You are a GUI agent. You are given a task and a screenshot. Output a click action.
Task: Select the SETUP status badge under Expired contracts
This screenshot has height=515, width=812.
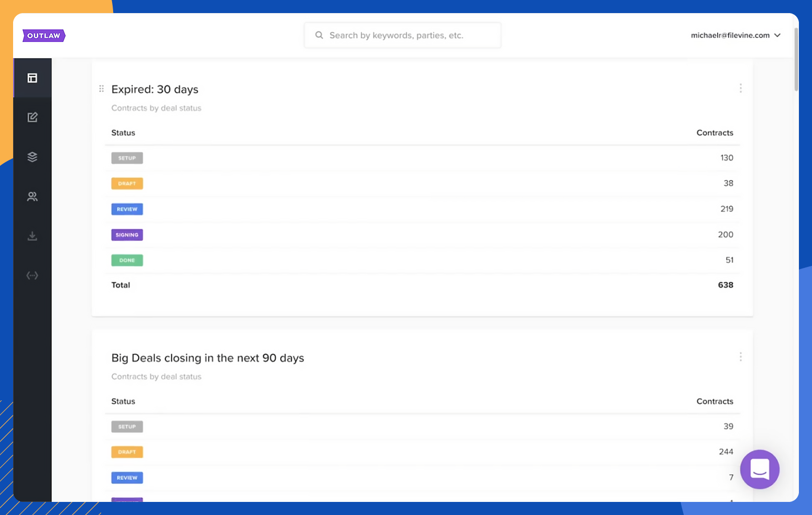(x=127, y=158)
